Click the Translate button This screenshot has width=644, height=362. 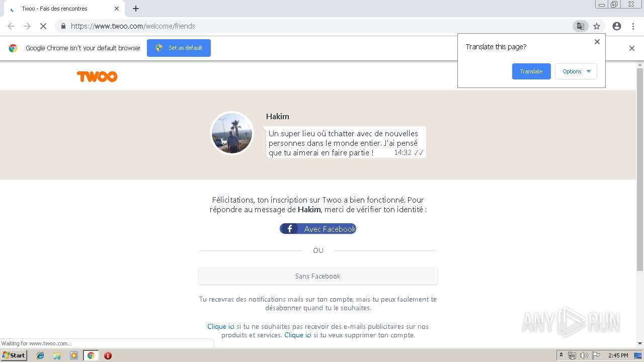click(531, 71)
